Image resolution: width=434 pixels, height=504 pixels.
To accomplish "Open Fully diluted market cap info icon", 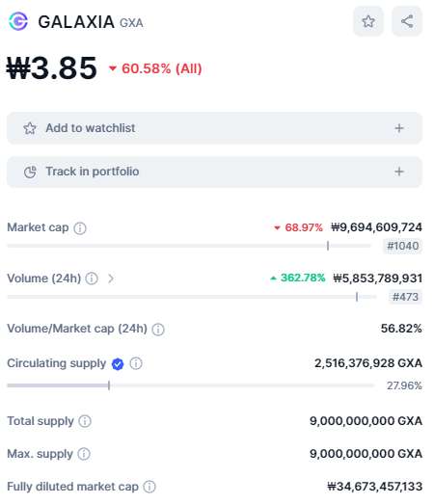I will (149, 487).
